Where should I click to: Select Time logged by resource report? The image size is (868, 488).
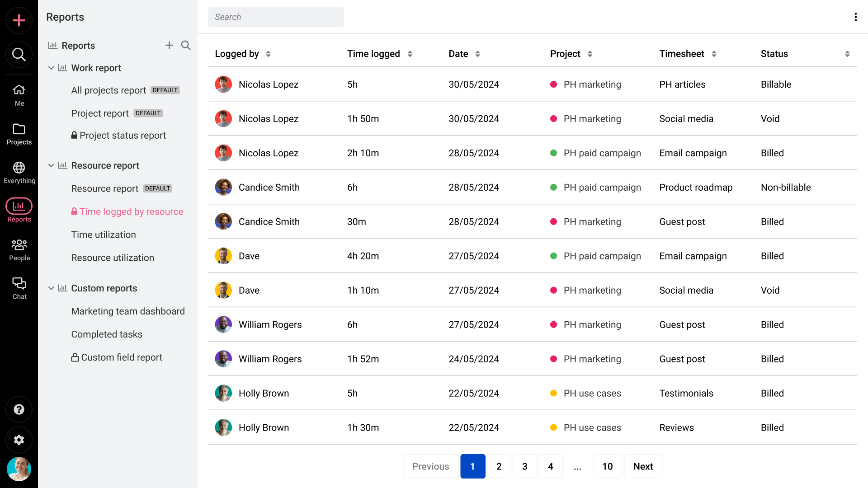131,211
